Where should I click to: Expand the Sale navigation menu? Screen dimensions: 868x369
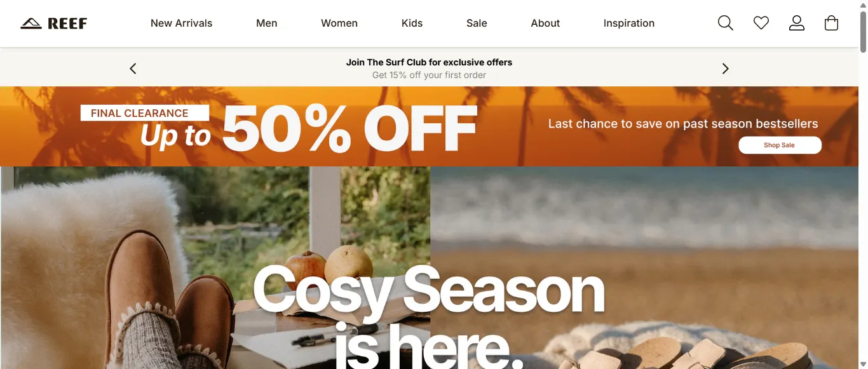[477, 23]
